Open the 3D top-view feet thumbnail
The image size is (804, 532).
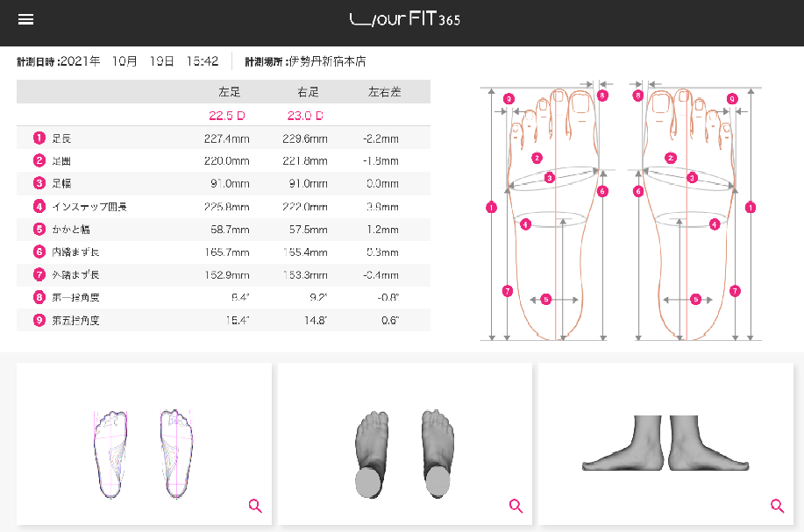pyautogui.click(x=405, y=443)
